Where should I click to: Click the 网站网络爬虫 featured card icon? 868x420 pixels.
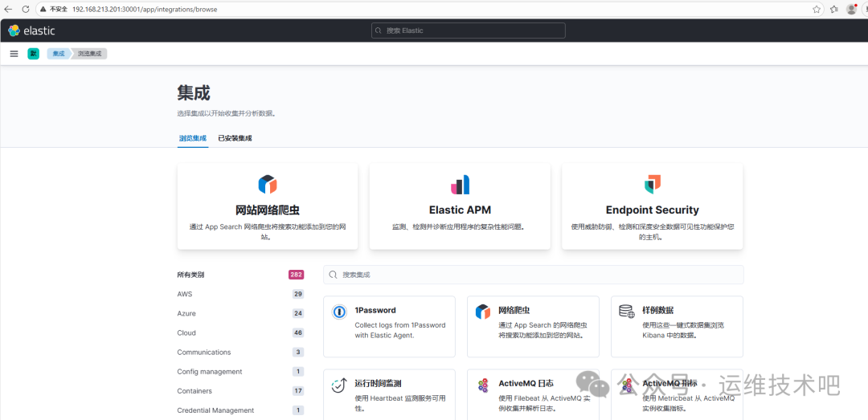point(268,184)
